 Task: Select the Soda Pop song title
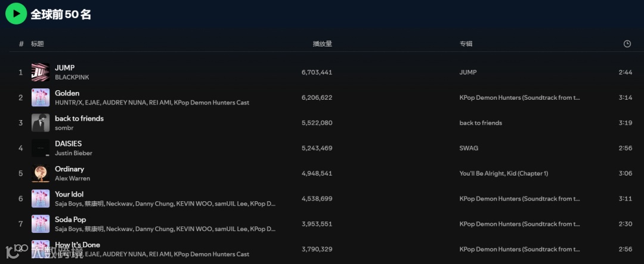(70, 220)
